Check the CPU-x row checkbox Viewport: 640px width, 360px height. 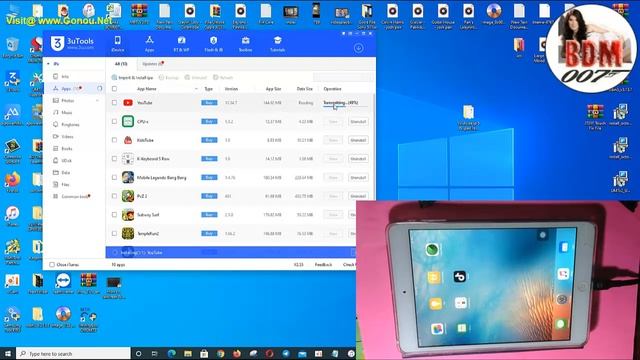(x=114, y=121)
